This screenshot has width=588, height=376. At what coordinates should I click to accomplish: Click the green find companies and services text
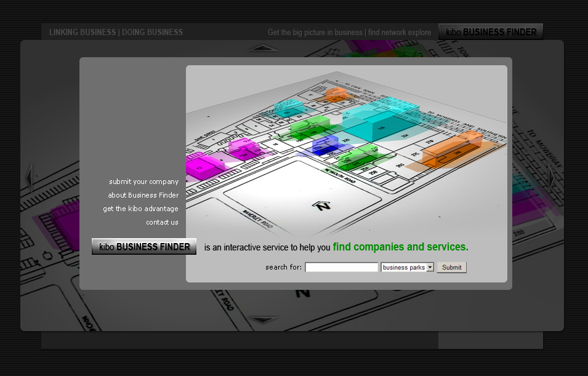click(x=400, y=247)
